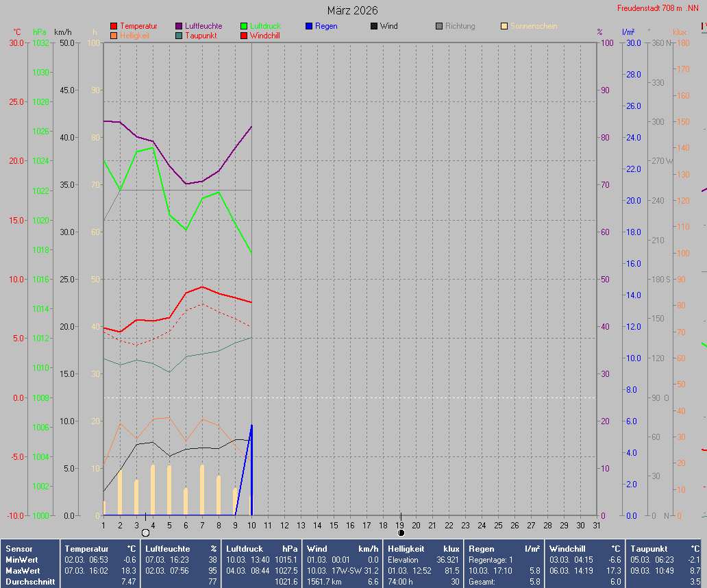Toggle the teal Taupunkt legend box
707x588 pixels.
pos(179,36)
